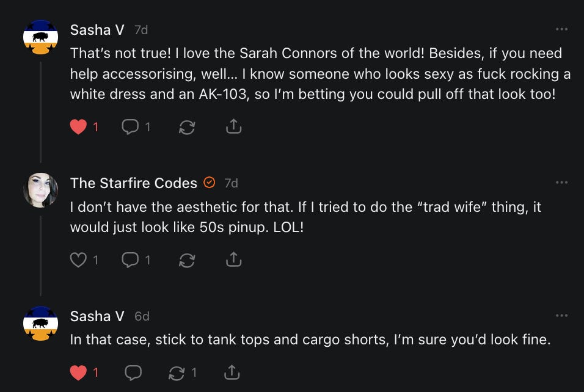Click the verified badge next to Starfire Codes
The height and width of the screenshot is (392, 584).
pos(209,183)
